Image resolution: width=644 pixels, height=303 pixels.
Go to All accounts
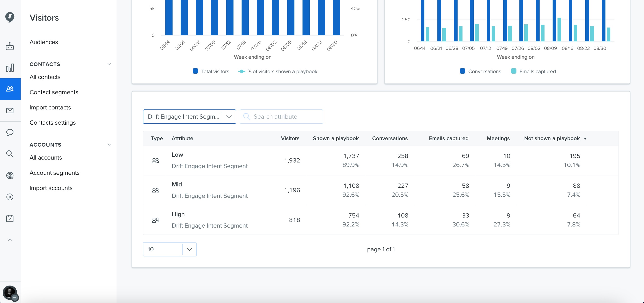46,158
